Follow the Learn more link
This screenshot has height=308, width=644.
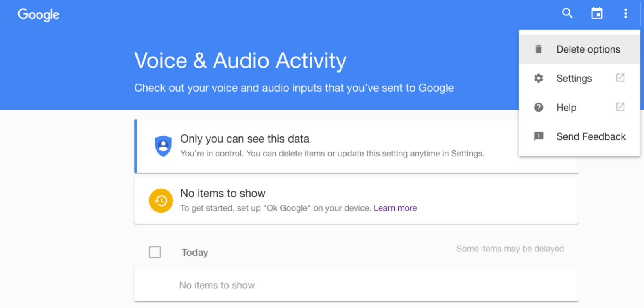pos(395,208)
